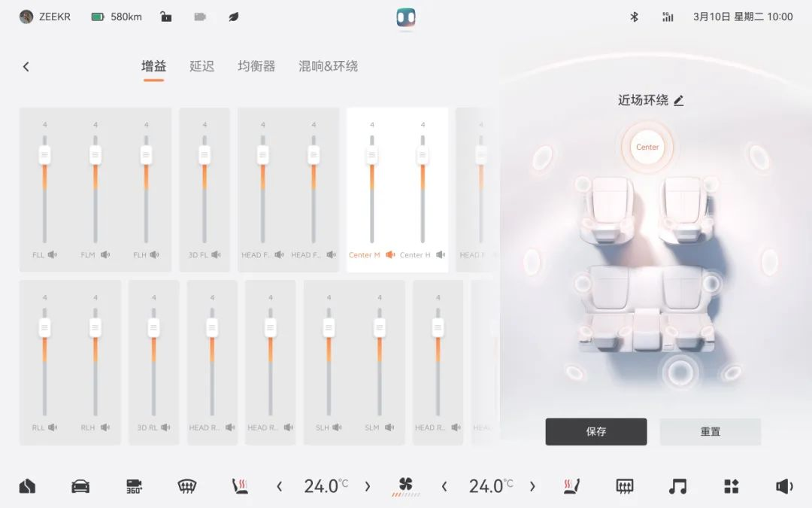The image size is (812, 508).
Task: Tap the eco leaf icon
Action: point(234,17)
